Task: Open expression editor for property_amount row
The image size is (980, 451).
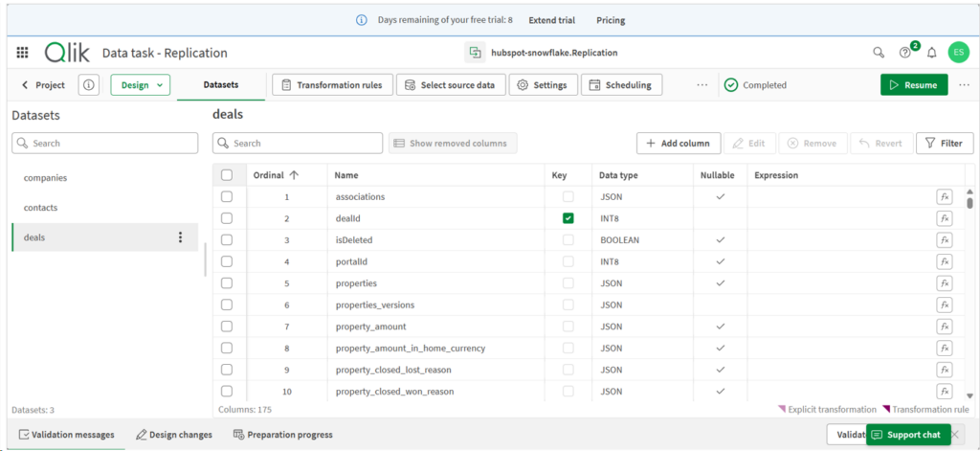Action: (x=944, y=327)
